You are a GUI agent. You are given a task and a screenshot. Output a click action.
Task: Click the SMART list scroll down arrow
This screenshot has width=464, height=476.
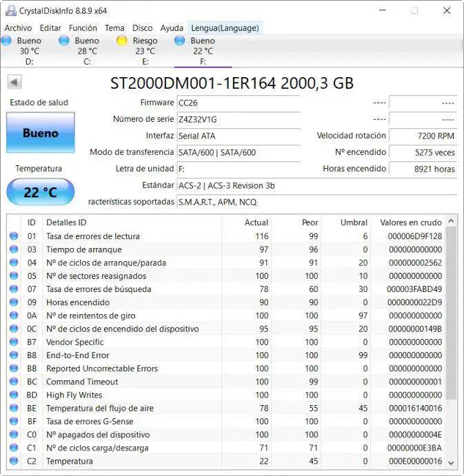tap(451, 463)
